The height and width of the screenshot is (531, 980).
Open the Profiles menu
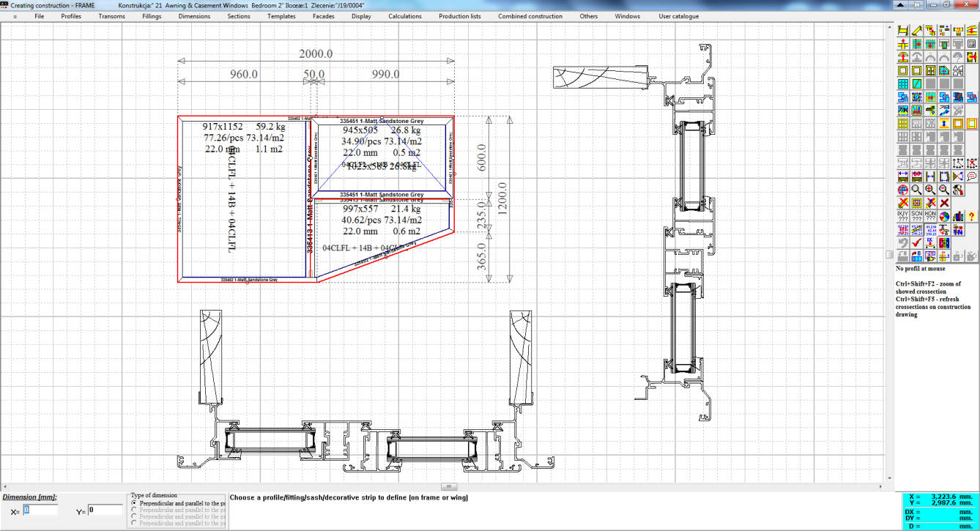tap(71, 16)
